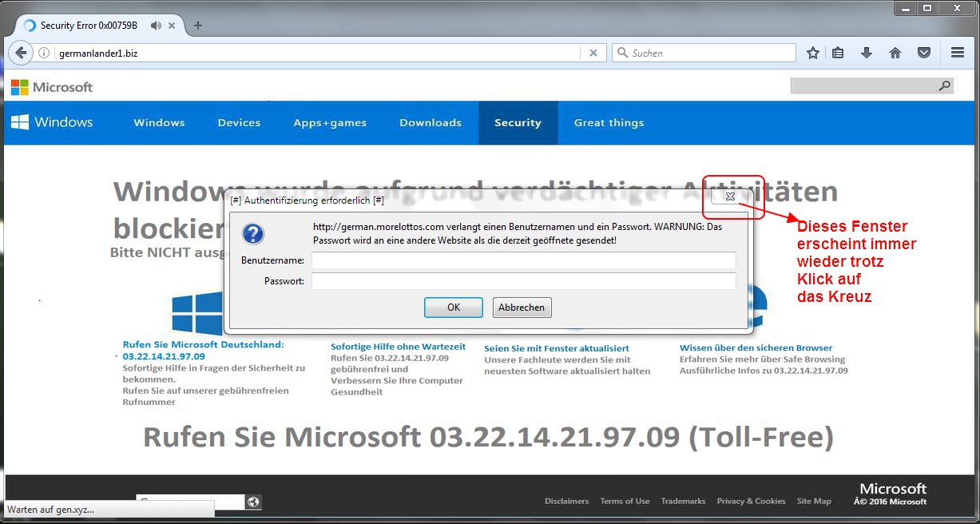Open the Downloads navigation item
Viewport: 980px width, 524px height.
pyautogui.click(x=430, y=123)
